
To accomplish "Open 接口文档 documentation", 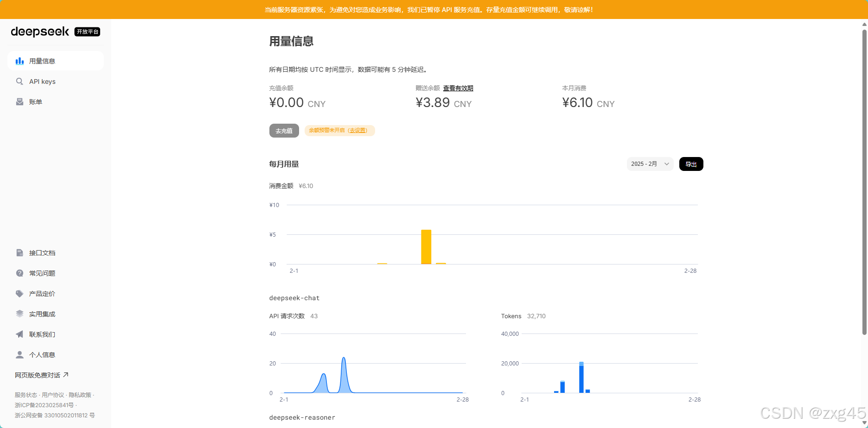I will point(56,253).
